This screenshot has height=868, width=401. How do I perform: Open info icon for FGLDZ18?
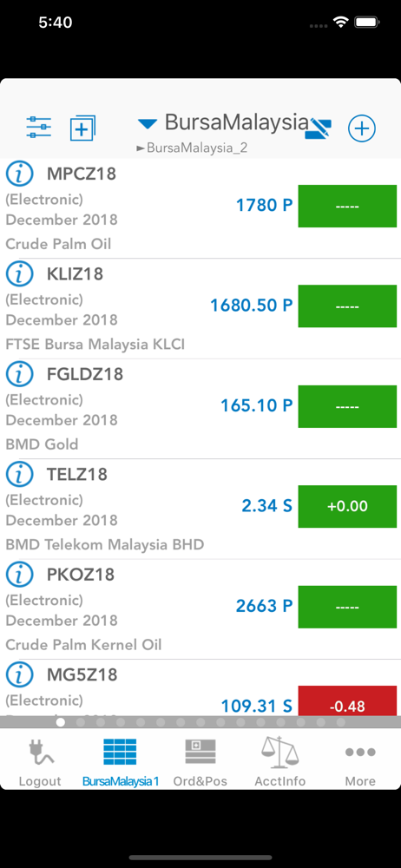[20, 374]
